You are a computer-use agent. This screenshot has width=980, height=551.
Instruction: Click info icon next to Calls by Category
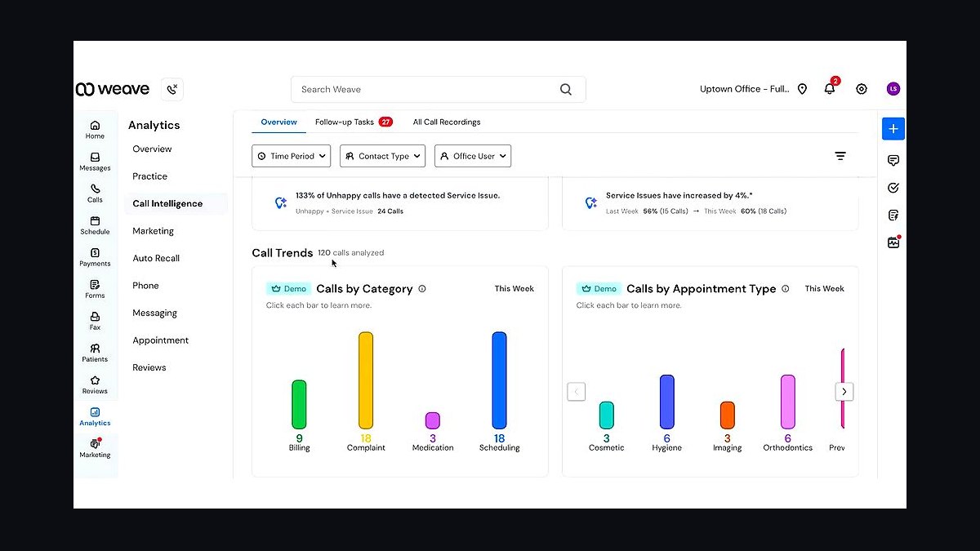[x=422, y=289]
